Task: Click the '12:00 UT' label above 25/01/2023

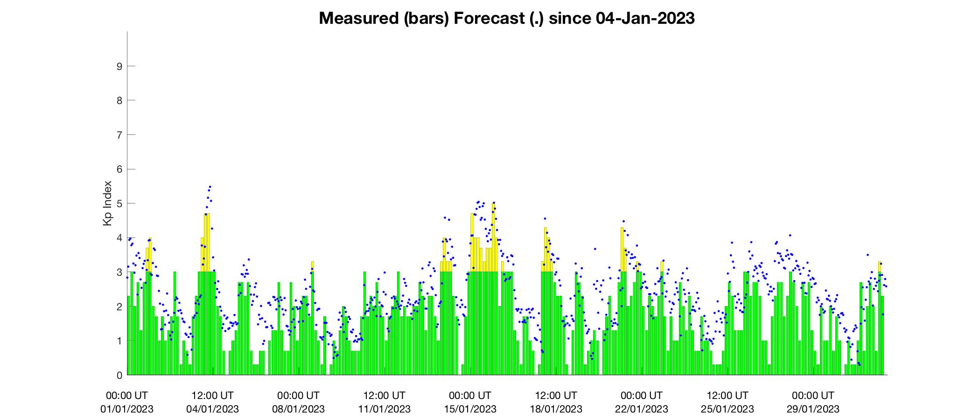Action: coord(727,396)
